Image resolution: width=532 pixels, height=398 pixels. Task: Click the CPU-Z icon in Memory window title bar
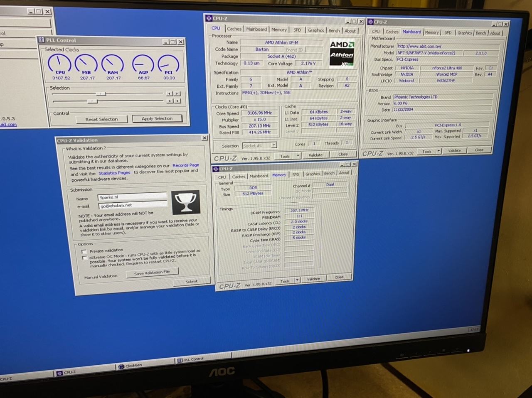click(x=216, y=169)
